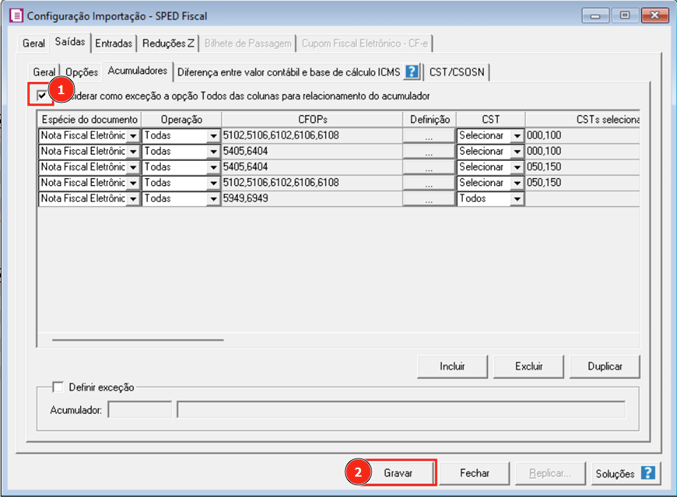
Task: Open Definição ellipsis for CFOPs 5949,6949 row
Action: point(428,199)
